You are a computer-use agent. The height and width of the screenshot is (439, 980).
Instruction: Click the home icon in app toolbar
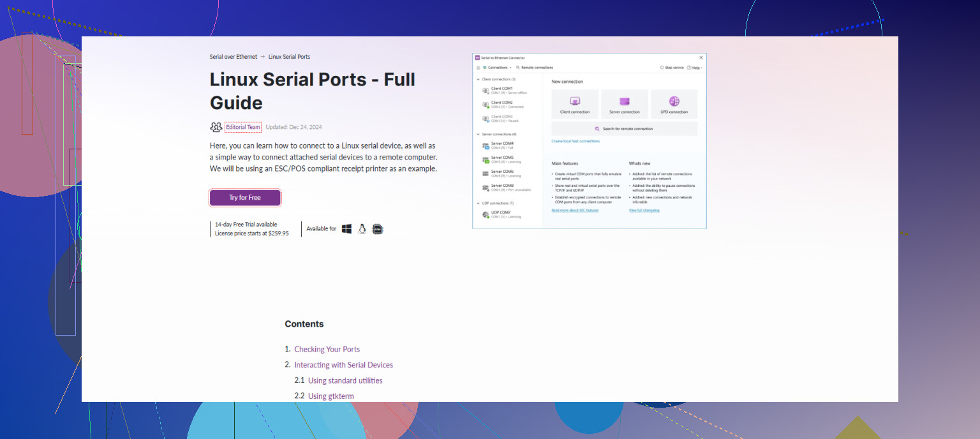pyautogui.click(x=477, y=68)
